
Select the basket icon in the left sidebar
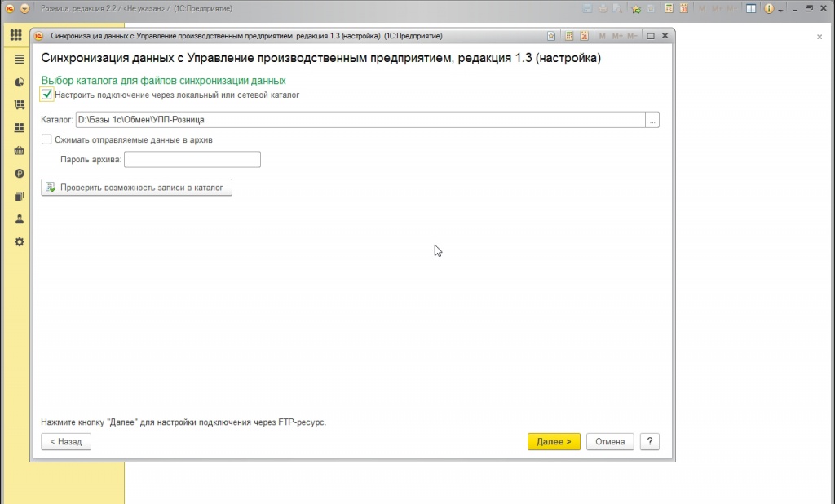pyautogui.click(x=20, y=151)
